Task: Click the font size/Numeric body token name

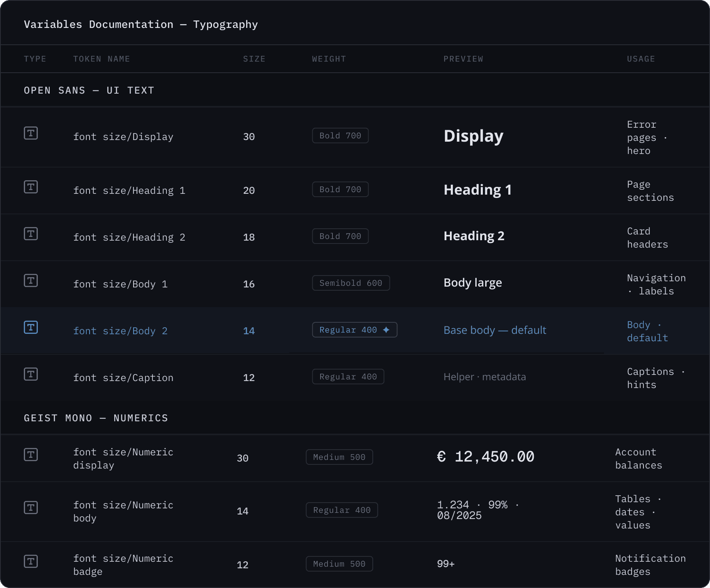Action: point(123,512)
